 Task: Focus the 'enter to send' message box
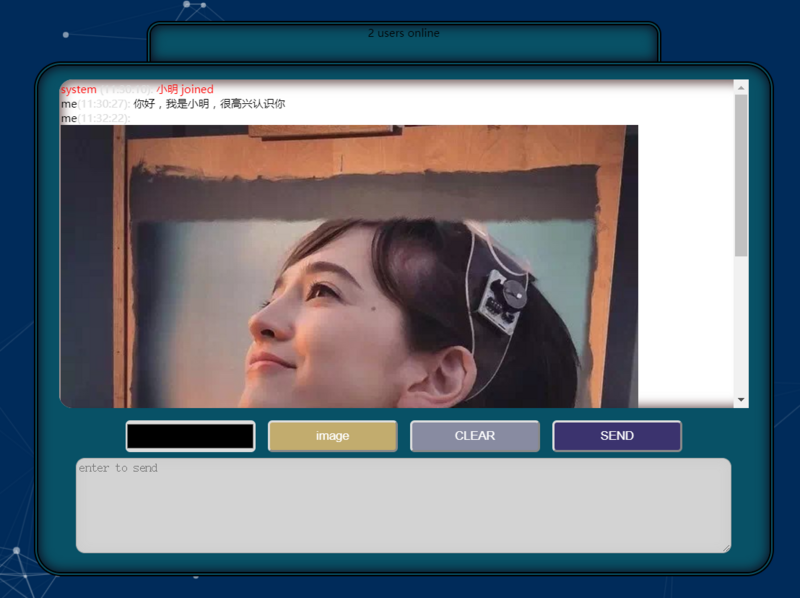[x=404, y=505]
